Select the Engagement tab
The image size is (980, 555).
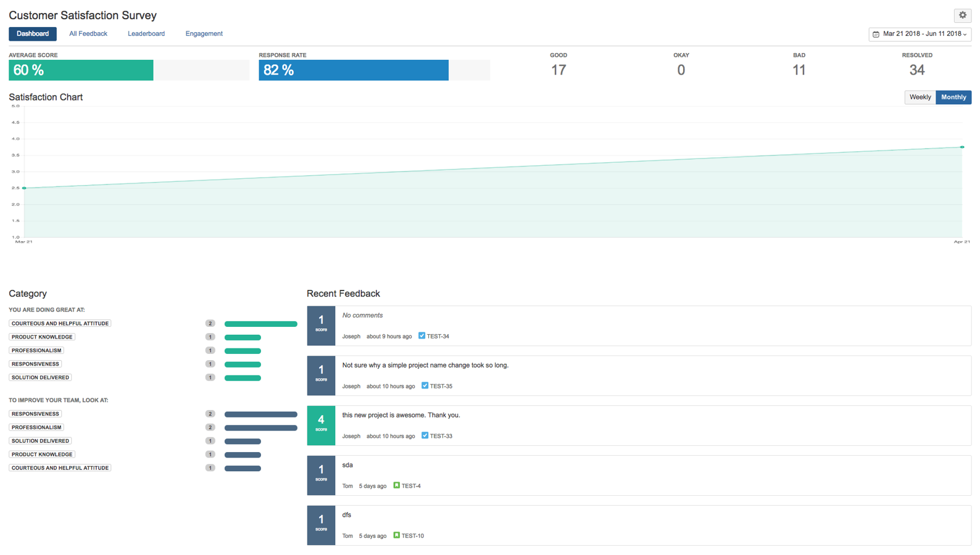point(204,34)
